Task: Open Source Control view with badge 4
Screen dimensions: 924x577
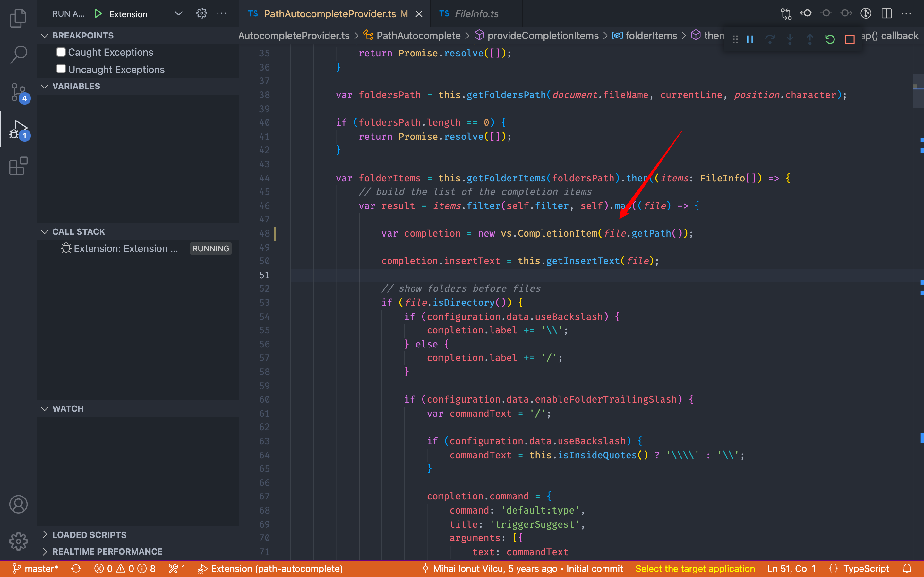Action: 18,92
